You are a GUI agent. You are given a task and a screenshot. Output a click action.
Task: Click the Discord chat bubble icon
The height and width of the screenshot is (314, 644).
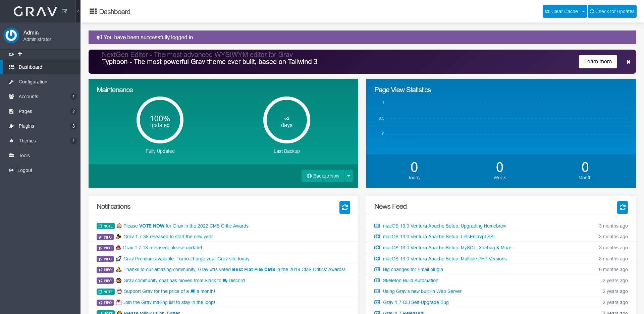tap(225, 280)
